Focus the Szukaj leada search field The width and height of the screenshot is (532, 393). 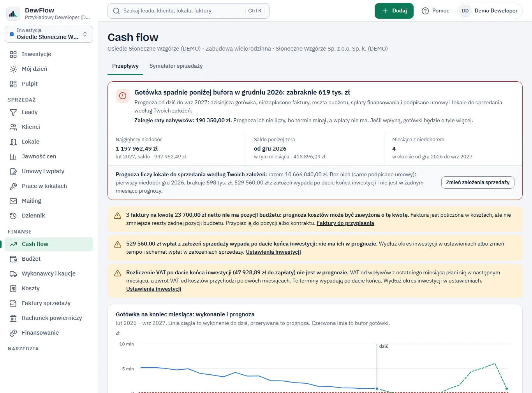(188, 11)
